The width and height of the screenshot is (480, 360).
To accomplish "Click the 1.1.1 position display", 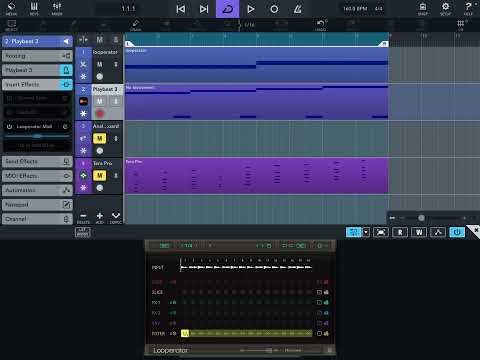I will (x=128, y=9).
